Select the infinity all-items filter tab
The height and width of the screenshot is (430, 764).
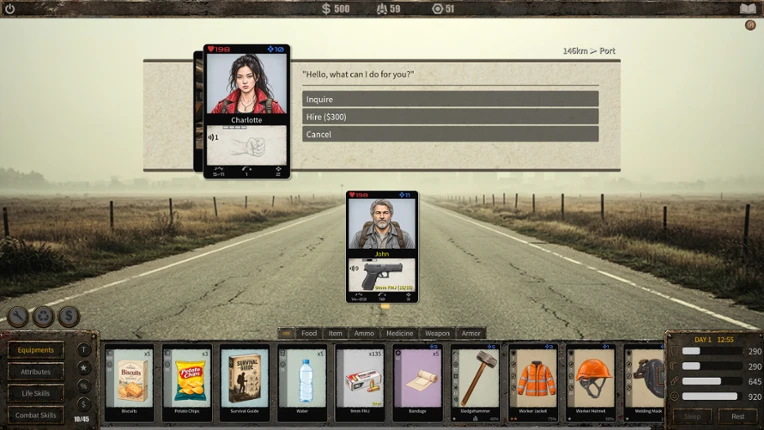286,333
